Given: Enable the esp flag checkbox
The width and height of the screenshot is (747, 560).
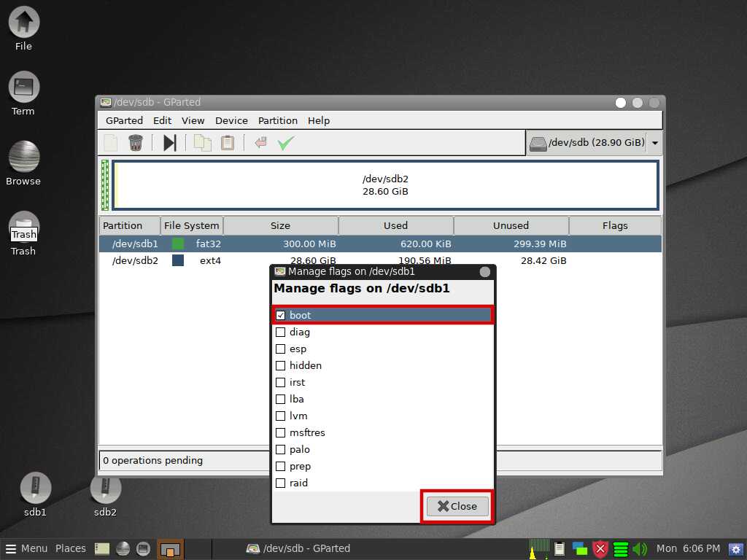Looking at the screenshot, I should pos(281,349).
